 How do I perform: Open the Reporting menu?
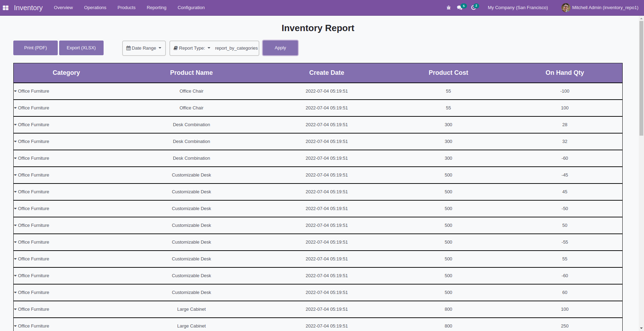coord(156,8)
